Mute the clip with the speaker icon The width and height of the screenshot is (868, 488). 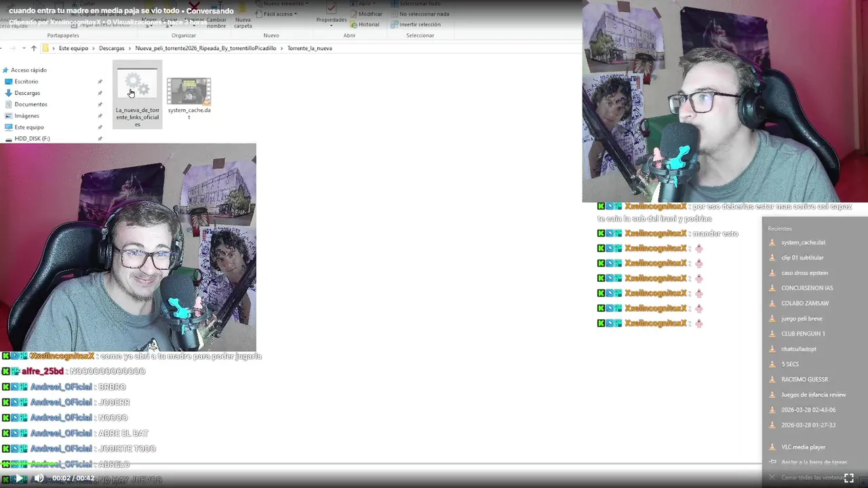[39, 479]
